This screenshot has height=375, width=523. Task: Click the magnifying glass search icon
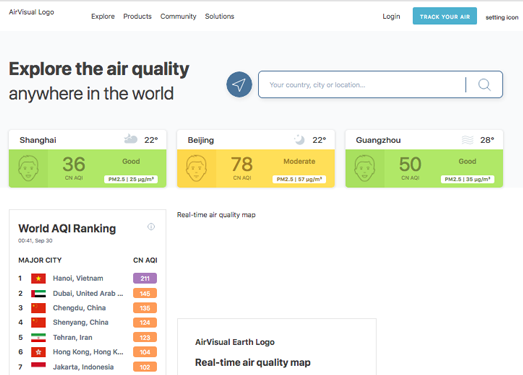(484, 85)
